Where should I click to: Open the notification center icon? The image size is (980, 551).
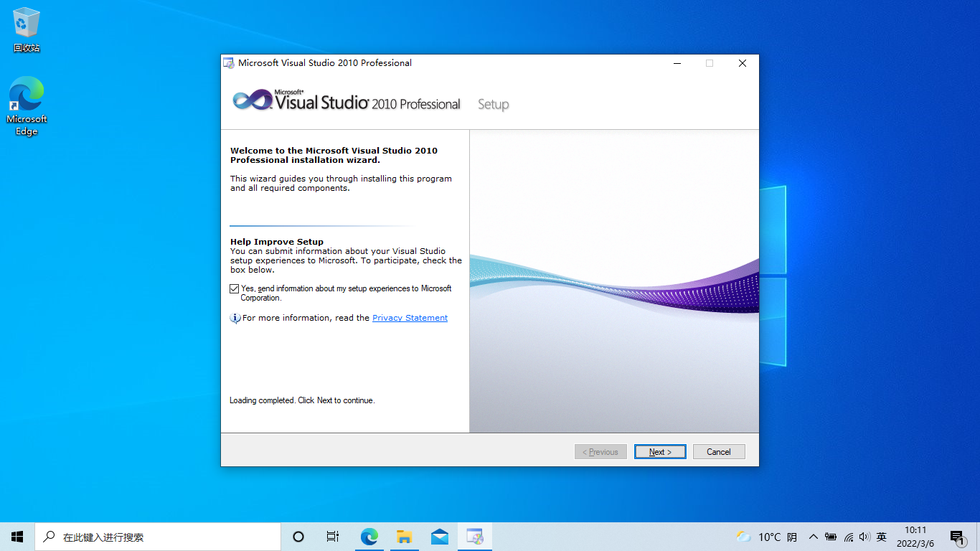(957, 536)
